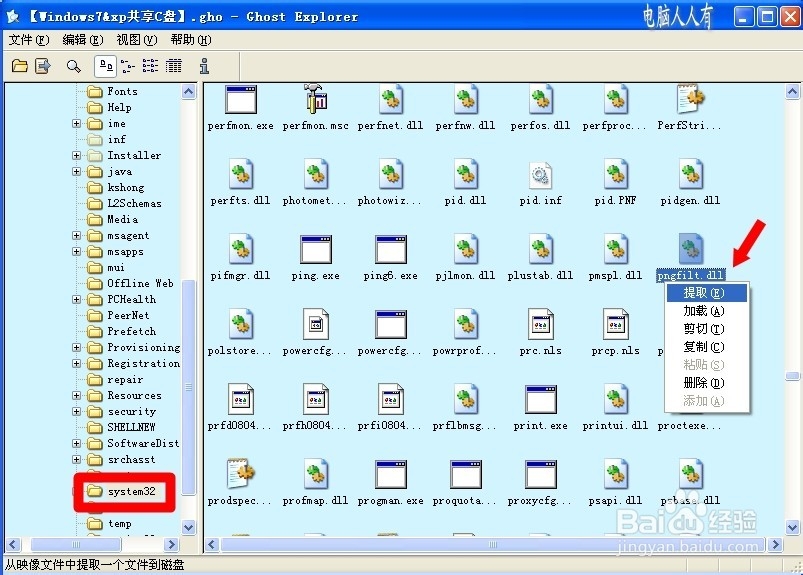The height and width of the screenshot is (575, 803).
Task: Open the 帮助(H) menu
Action: (191, 39)
